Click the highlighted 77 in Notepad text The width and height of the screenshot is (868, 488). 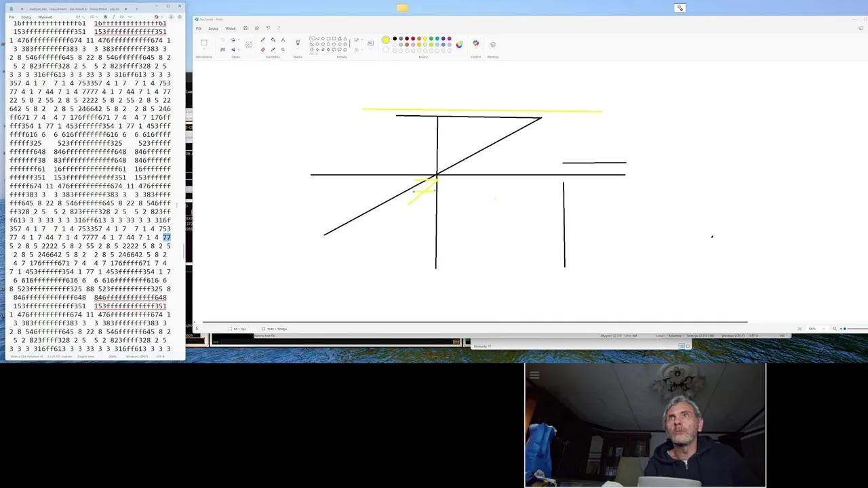(167, 237)
